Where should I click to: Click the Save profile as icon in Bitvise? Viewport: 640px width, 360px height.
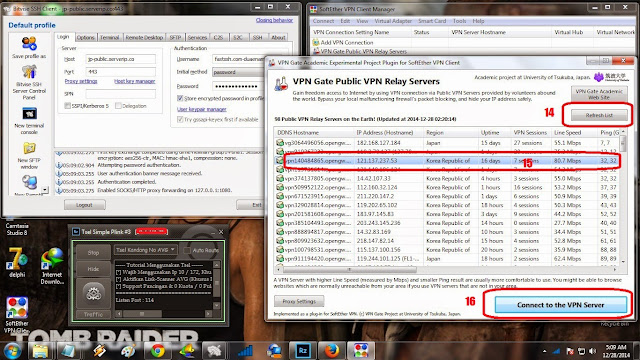tap(29, 43)
